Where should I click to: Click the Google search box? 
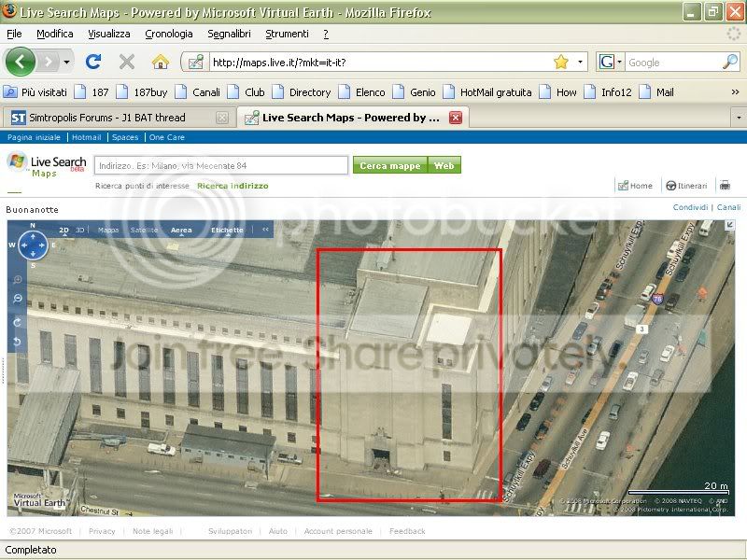(x=672, y=63)
